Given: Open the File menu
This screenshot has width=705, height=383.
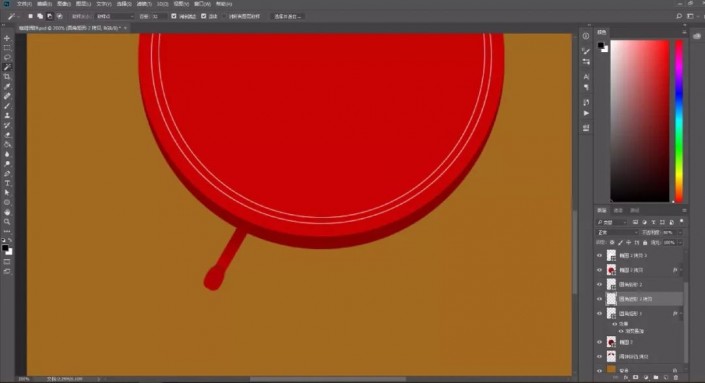Looking at the screenshot, I should pos(24,4).
